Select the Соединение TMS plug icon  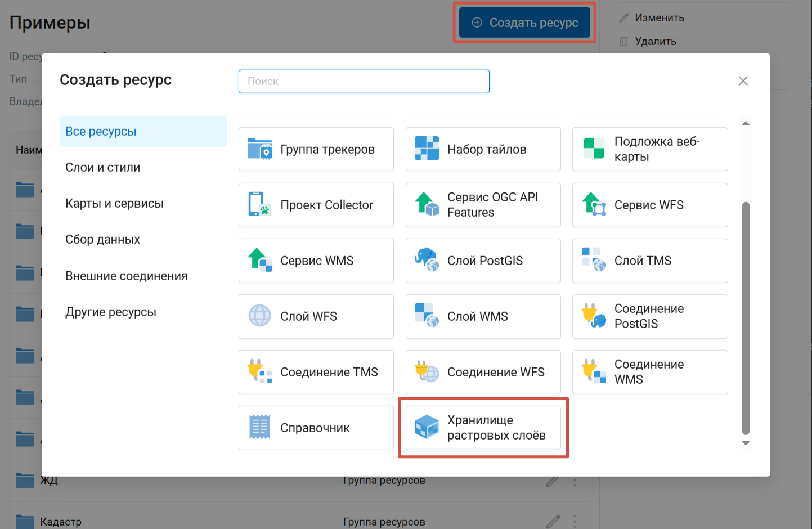coord(259,372)
